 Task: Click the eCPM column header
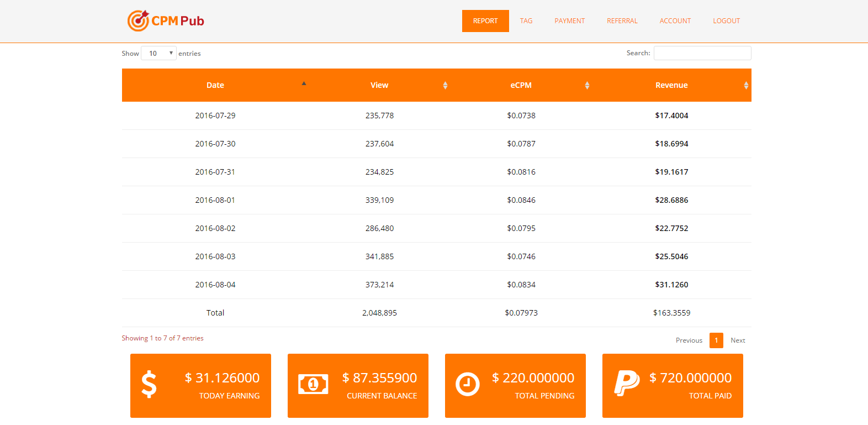(x=521, y=85)
